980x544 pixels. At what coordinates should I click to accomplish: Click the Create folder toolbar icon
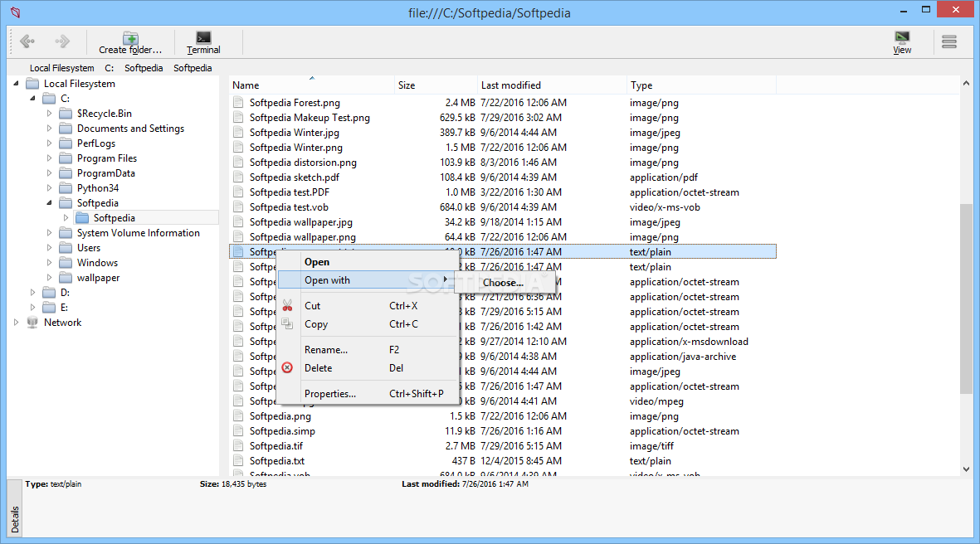coord(130,37)
